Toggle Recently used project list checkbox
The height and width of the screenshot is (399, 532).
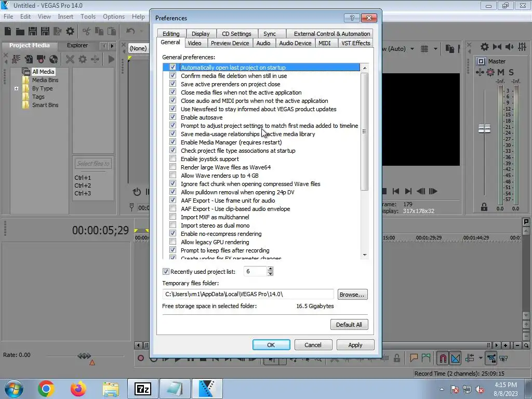[166, 271]
